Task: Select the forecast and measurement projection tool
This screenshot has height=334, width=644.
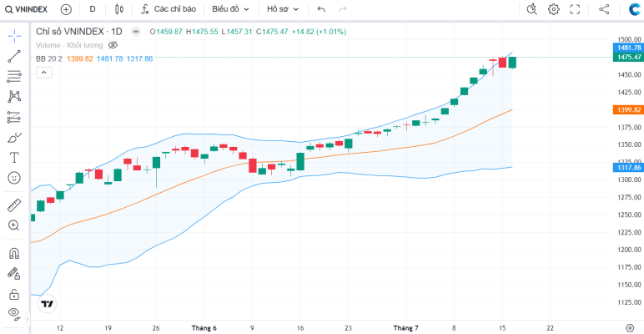Action: (x=14, y=117)
